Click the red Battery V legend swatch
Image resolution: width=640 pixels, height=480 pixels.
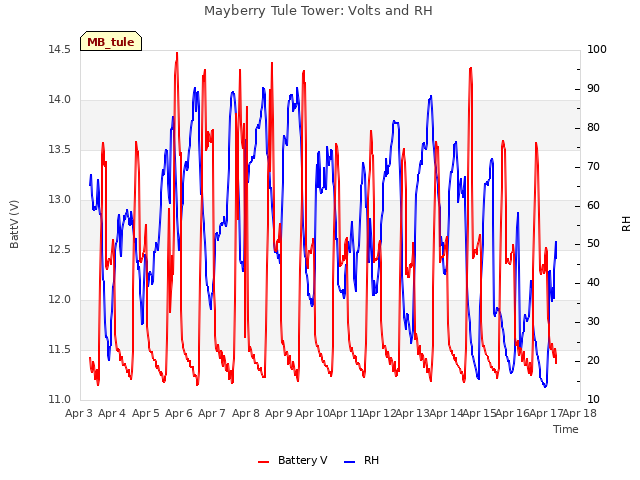[x=263, y=462]
